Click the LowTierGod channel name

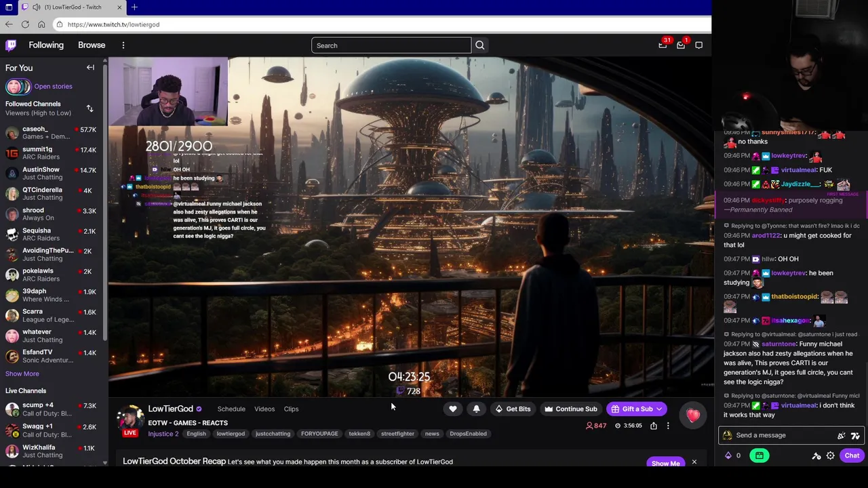(171, 409)
